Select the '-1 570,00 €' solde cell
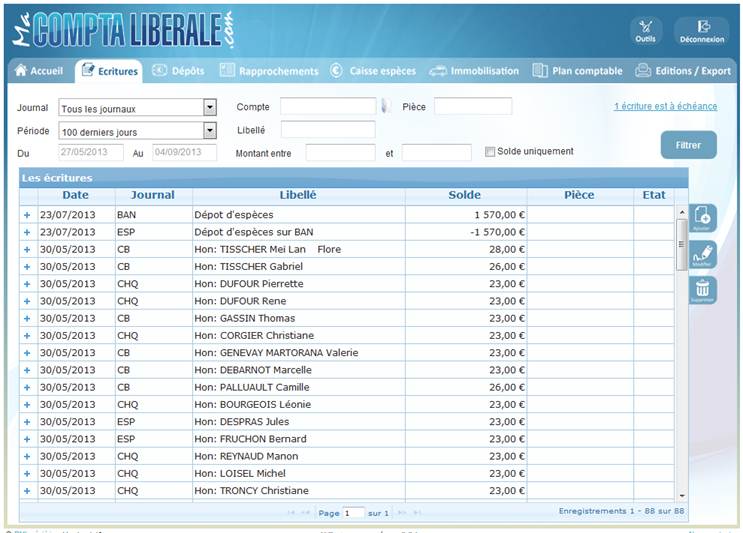The image size is (743, 533). point(466,232)
